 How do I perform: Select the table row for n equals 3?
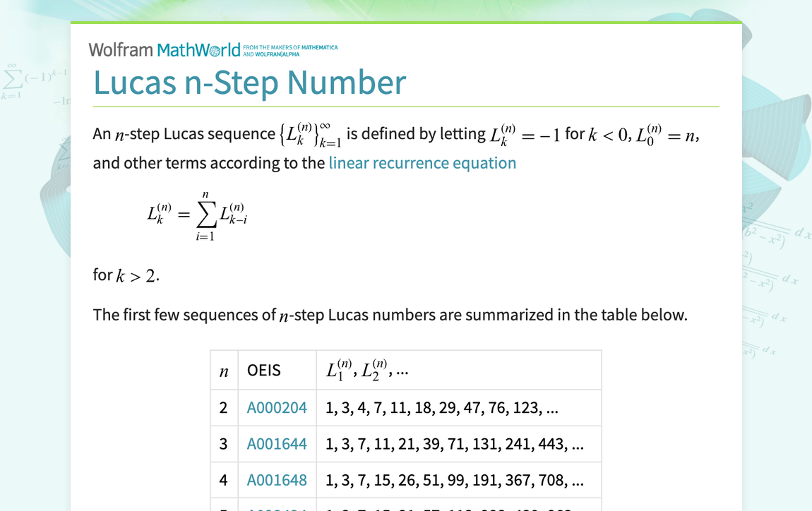pyautogui.click(x=406, y=444)
